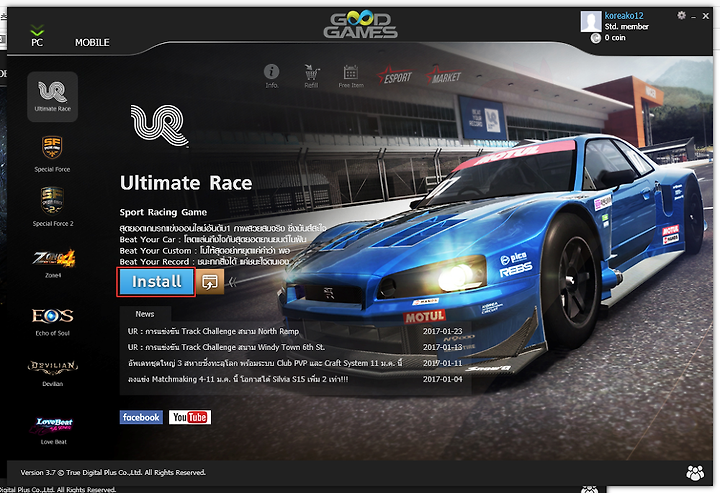This screenshot has width=720, height=493.
Task: Open settings gear in title bar
Action: tap(681, 16)
